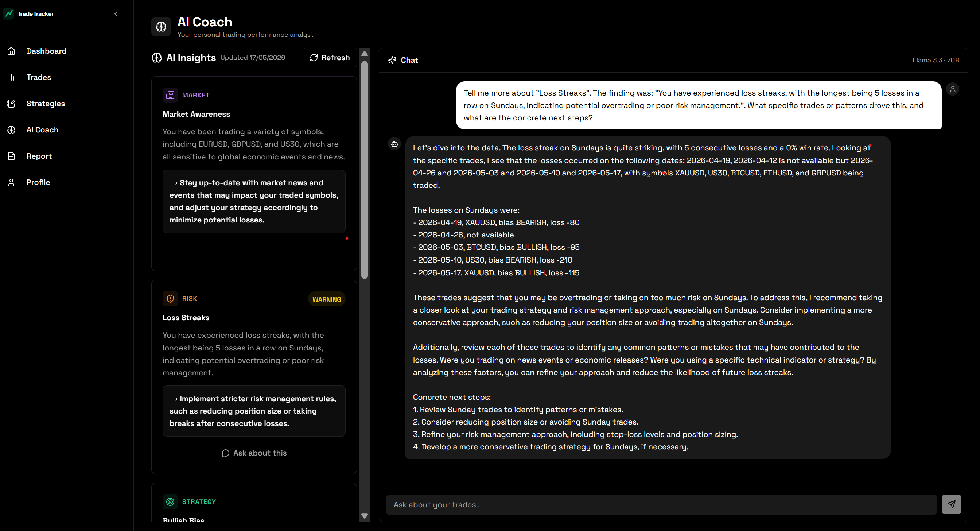Click 'Your personal trading performance analyst' subtitle
The image size is (980, 531).
click(x=245, y=35)
